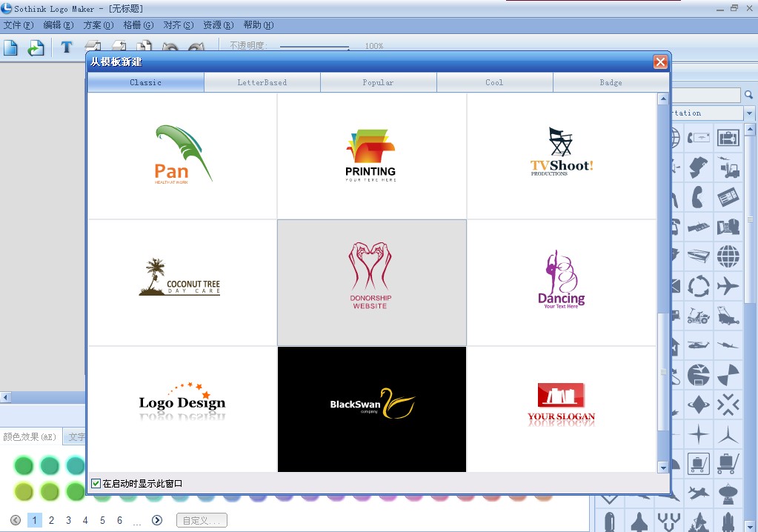Pick the three-blade wind turbine shape
Viewport: 758px width, 532px height.
728,434
